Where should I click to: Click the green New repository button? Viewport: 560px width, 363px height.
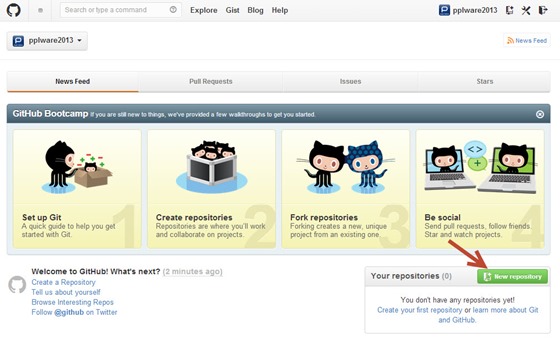[512, 277]
